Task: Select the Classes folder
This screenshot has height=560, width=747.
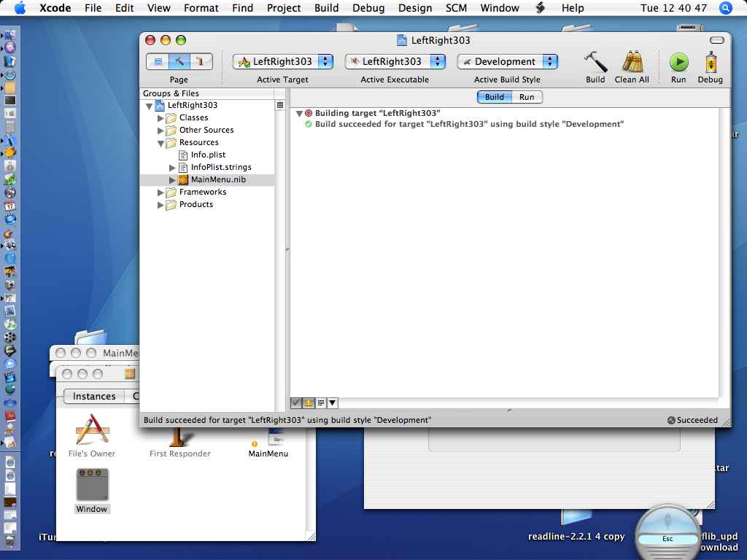Action: click(193, 117)
